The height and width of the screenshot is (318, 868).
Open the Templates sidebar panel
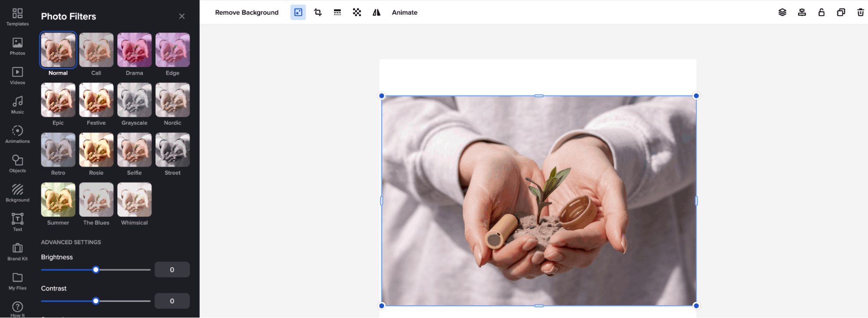17,17
